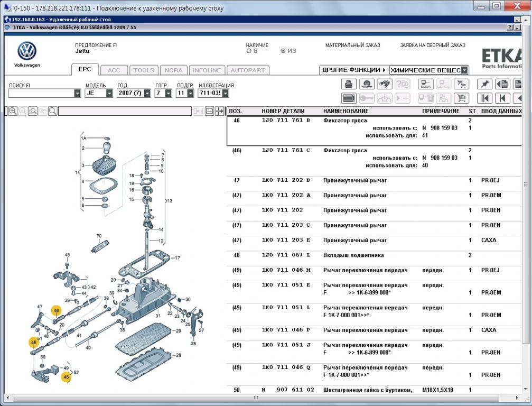Image resolution: width=532 pixels, height=406 pixels.
Task: Click the printer icon in the toolbar
Action: 349,84
